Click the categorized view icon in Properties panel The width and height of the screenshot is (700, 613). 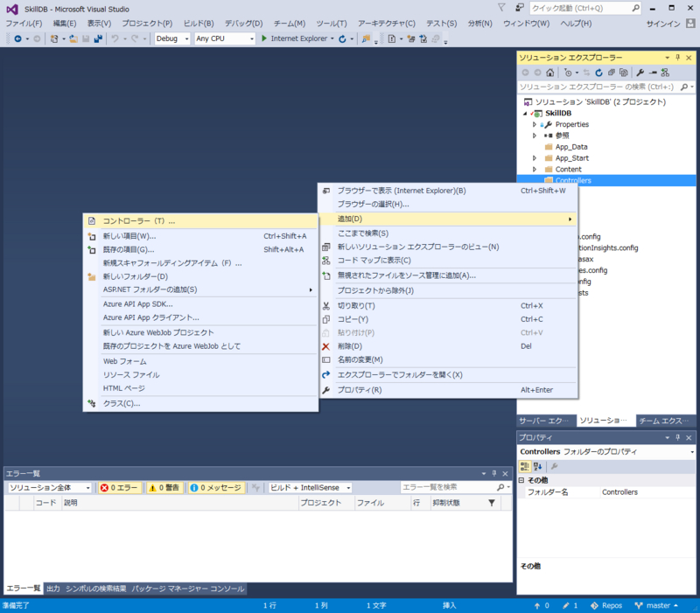pyautogui.click(x=524, y=466)
